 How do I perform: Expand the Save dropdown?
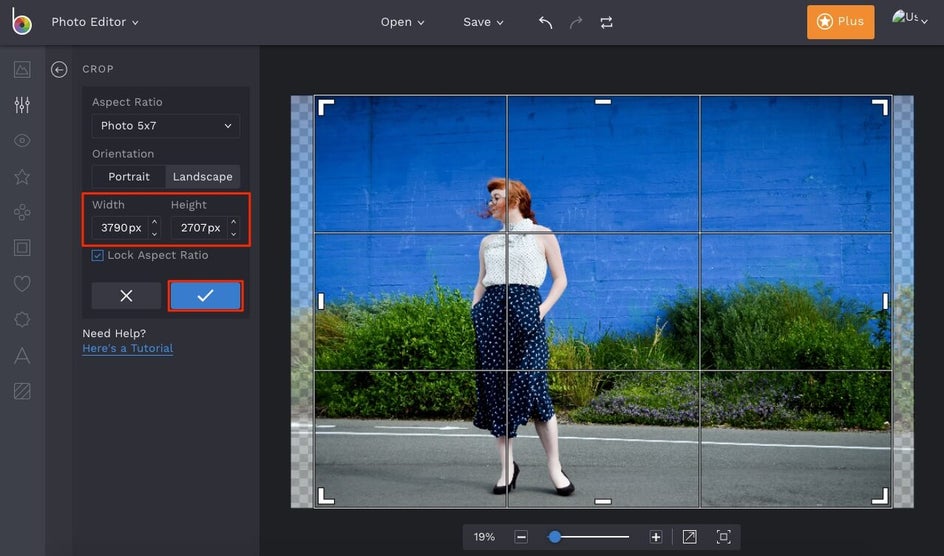point(483,22)
